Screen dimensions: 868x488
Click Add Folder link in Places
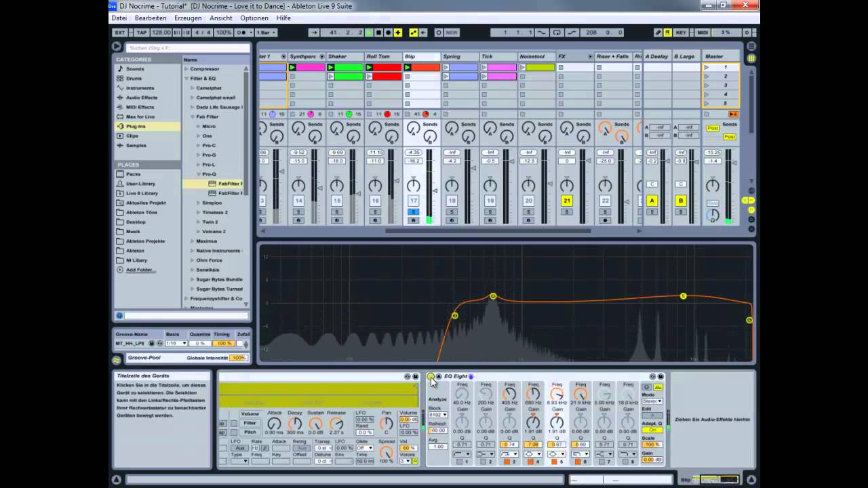coord(140,270)
